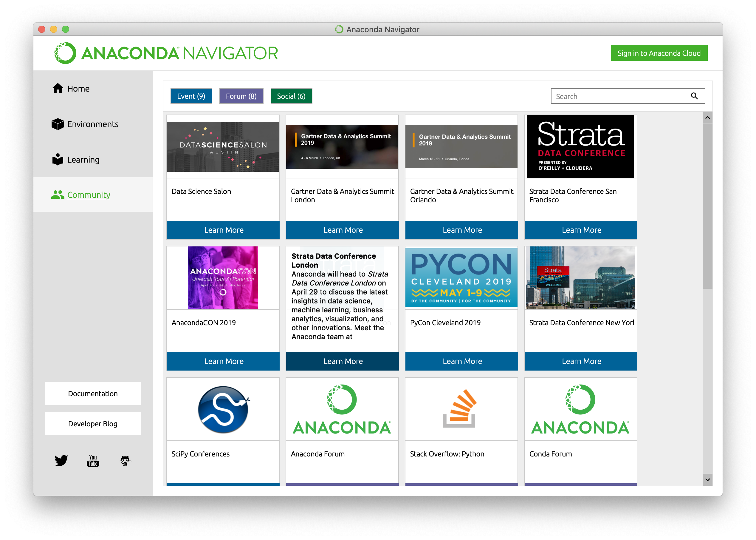Toggle the Social (6) filter
The height and width of the screenshot is (540, 756).
click(291, 96)
